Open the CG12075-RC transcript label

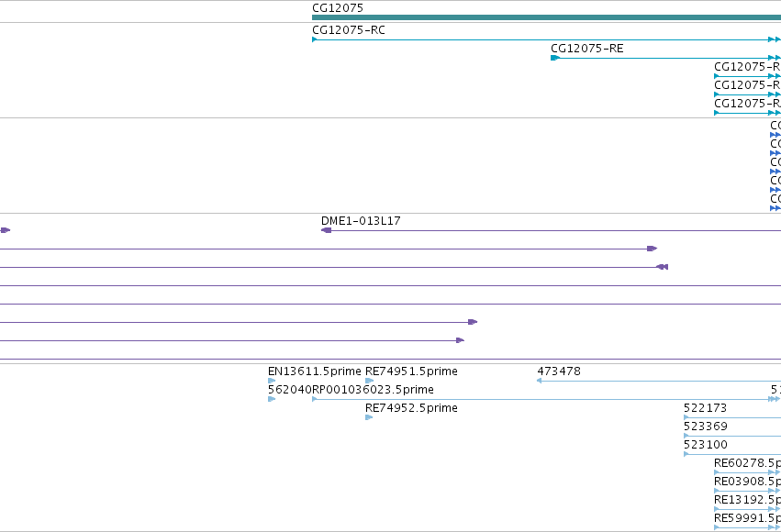pyautogui.click(x=349, y=30)
